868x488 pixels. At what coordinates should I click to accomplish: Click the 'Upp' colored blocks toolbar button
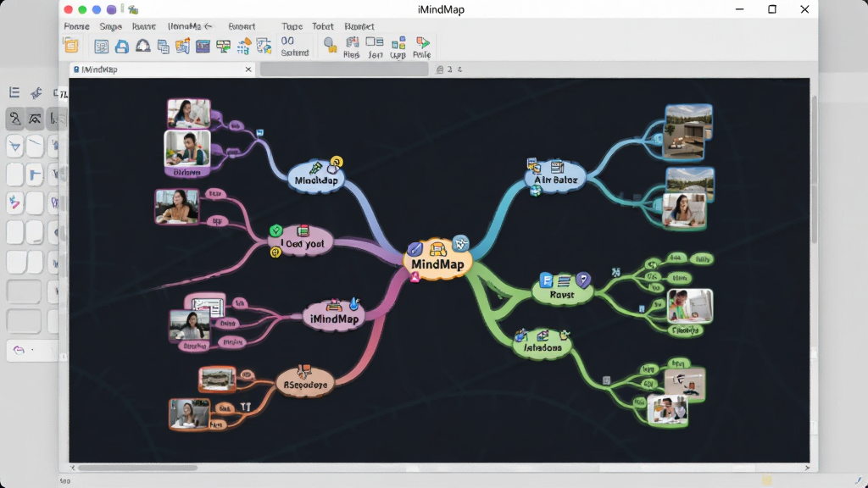[x=398, y=47]
